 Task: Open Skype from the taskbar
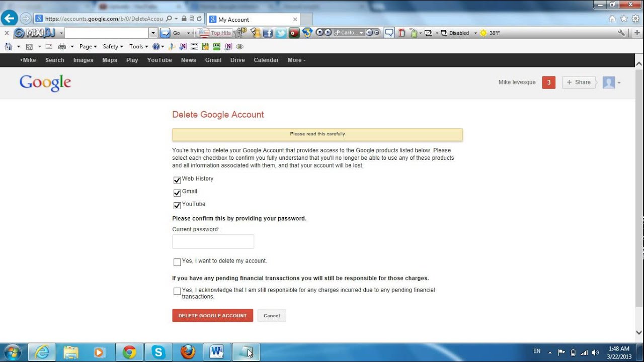tap(158, 352)
